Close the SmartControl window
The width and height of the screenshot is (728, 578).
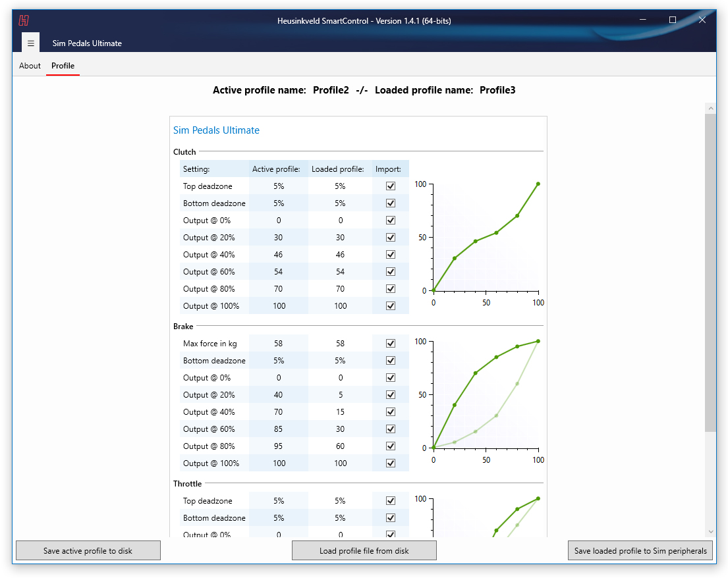702,20
